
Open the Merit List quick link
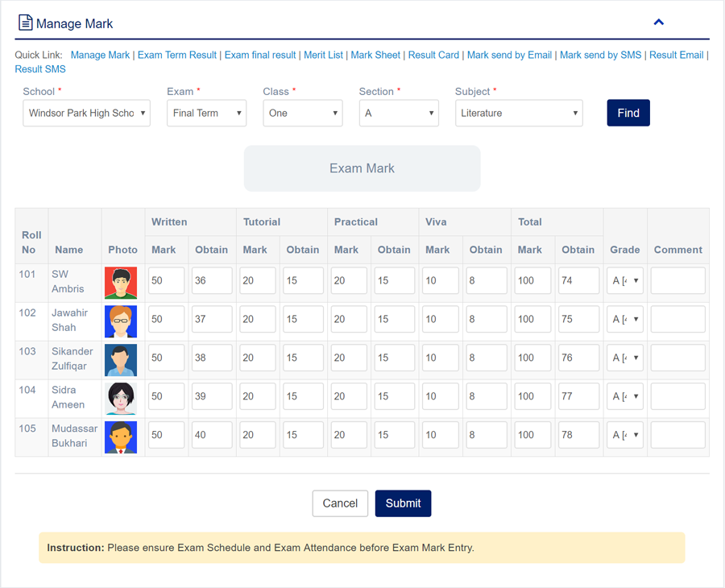(x=323, y=55)
